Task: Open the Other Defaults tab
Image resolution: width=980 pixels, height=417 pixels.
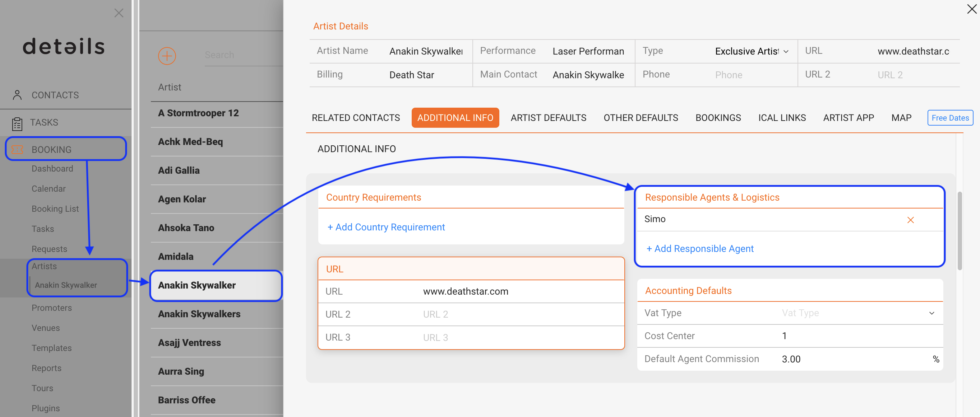Action: click(x=641, y=118)
